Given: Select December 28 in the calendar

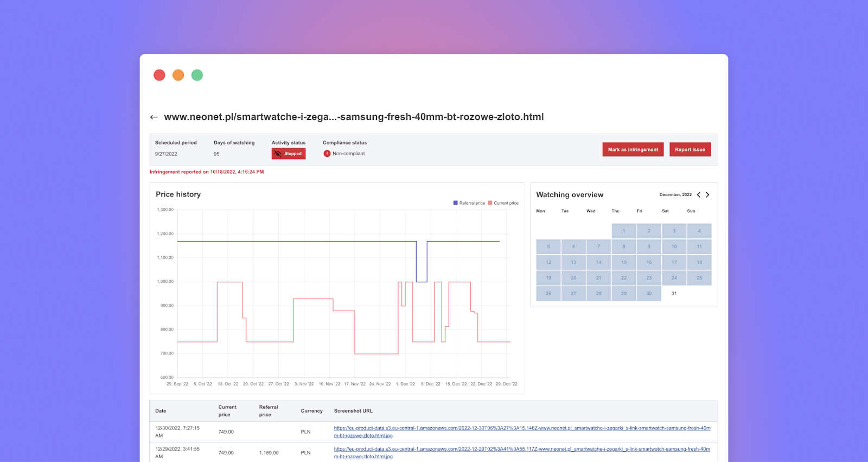Looking at the screenshot, I should 599,294.
